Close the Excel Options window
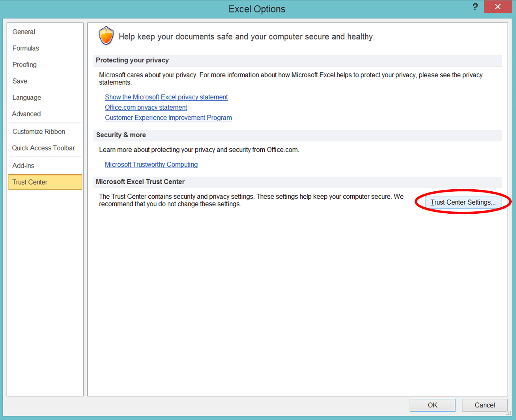 click(x=497, y=7)
